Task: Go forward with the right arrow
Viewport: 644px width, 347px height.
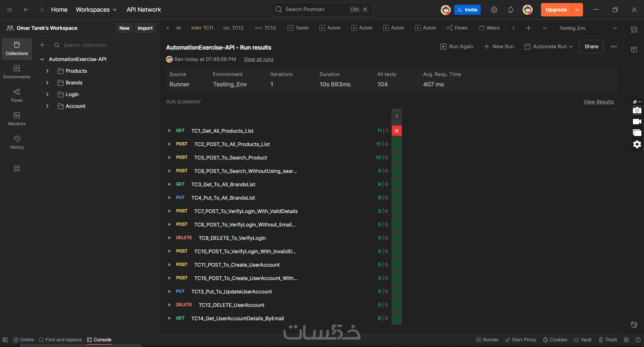Action: click(41, 10)
